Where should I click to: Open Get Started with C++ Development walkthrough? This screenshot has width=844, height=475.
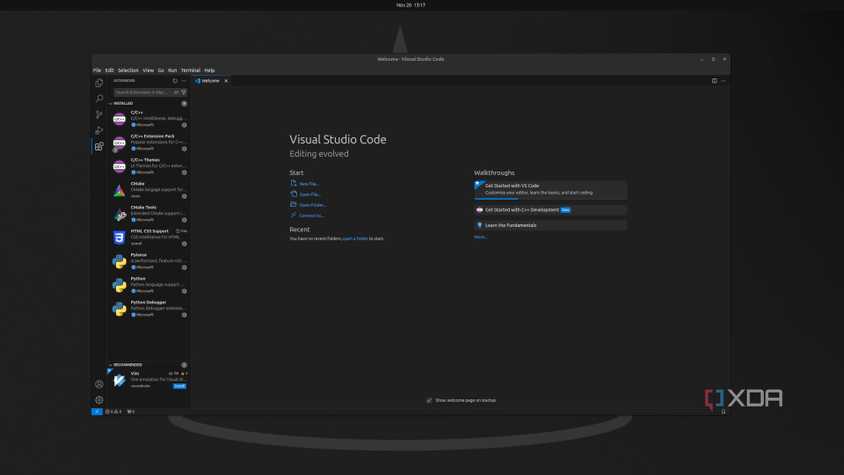[x=551, y=210]
